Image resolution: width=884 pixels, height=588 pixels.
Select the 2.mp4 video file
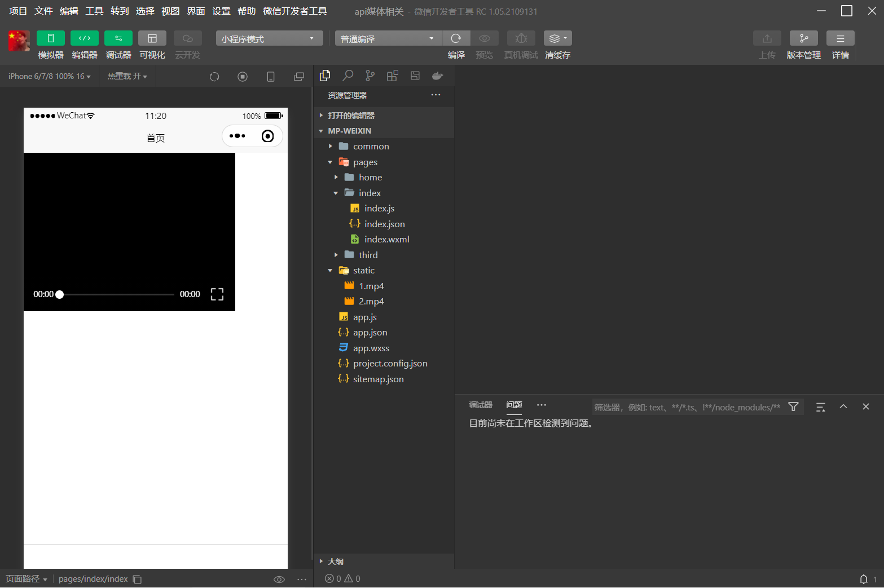384,301
